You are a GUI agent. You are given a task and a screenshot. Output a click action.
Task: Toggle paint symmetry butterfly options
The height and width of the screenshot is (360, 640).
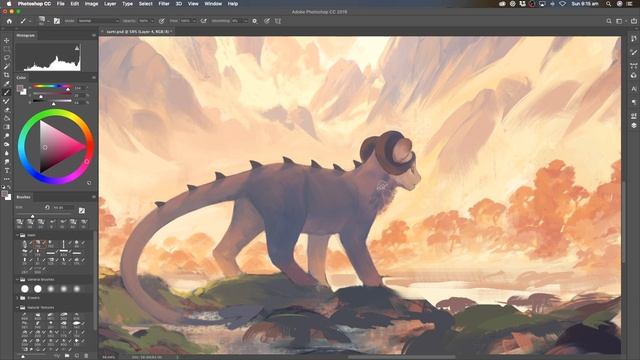tap(278, 21)
